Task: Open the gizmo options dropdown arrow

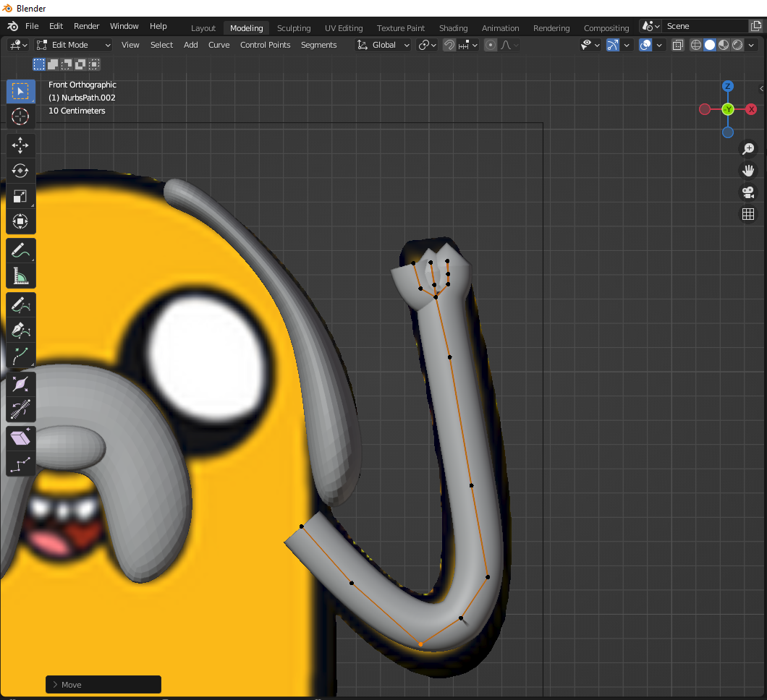Action: point(627,45)
